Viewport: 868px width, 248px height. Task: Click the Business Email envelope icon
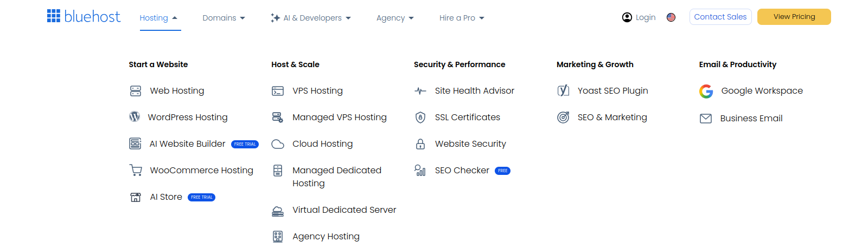point(706,119)
